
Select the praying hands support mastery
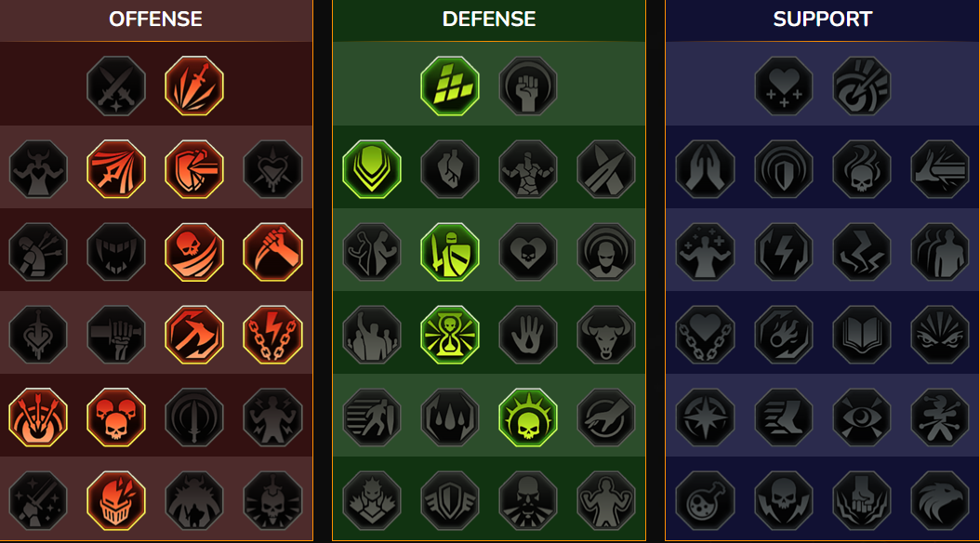tap(706, 169)
